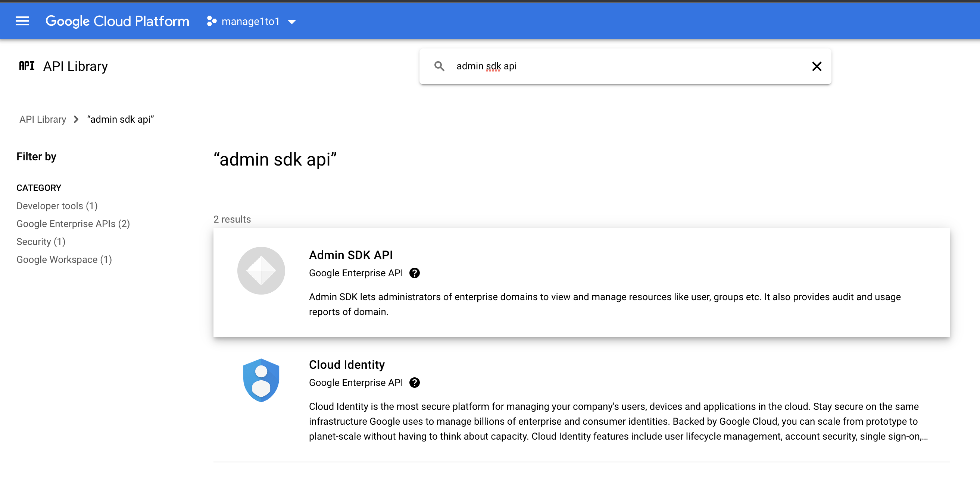Filter by Google Workspace category

coord(64,259)
